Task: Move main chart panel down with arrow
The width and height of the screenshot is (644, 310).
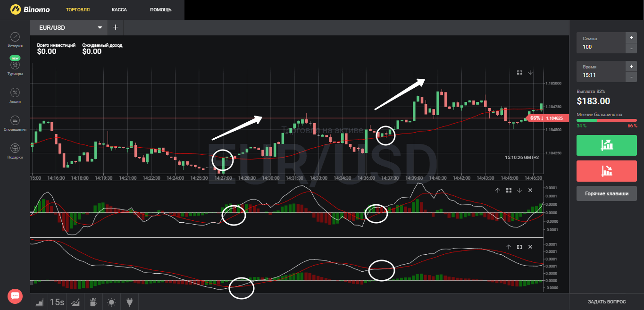Action: point(530,73)
